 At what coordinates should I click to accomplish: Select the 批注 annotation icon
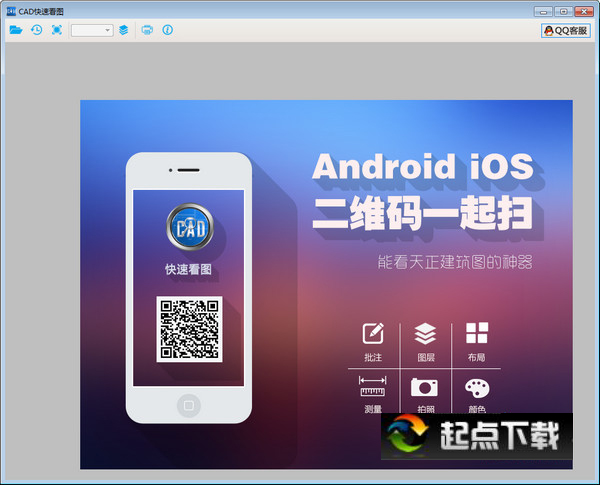tap(373, 333)
